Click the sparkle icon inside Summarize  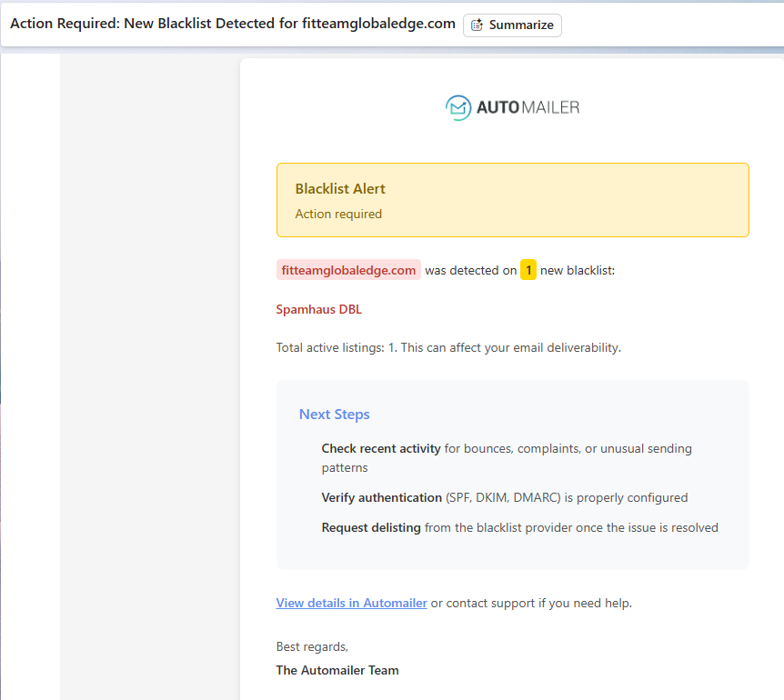(x=477, y=25)
